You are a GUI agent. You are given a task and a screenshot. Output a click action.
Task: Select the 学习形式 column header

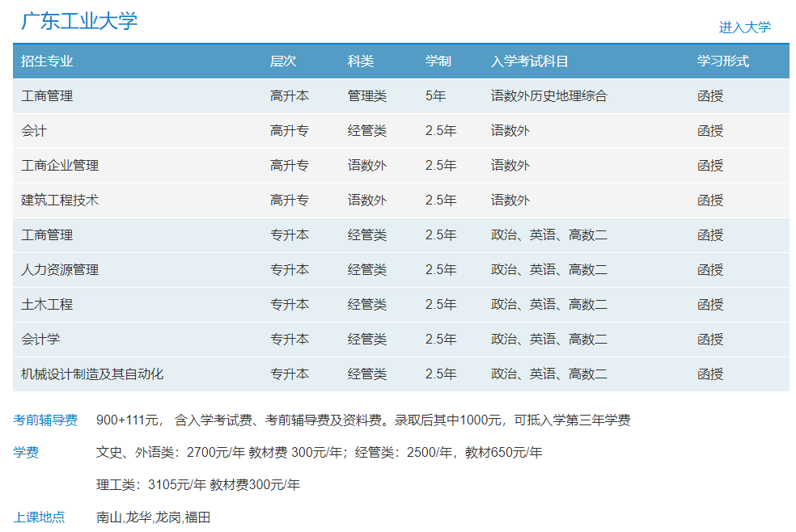tap(723, 61)
